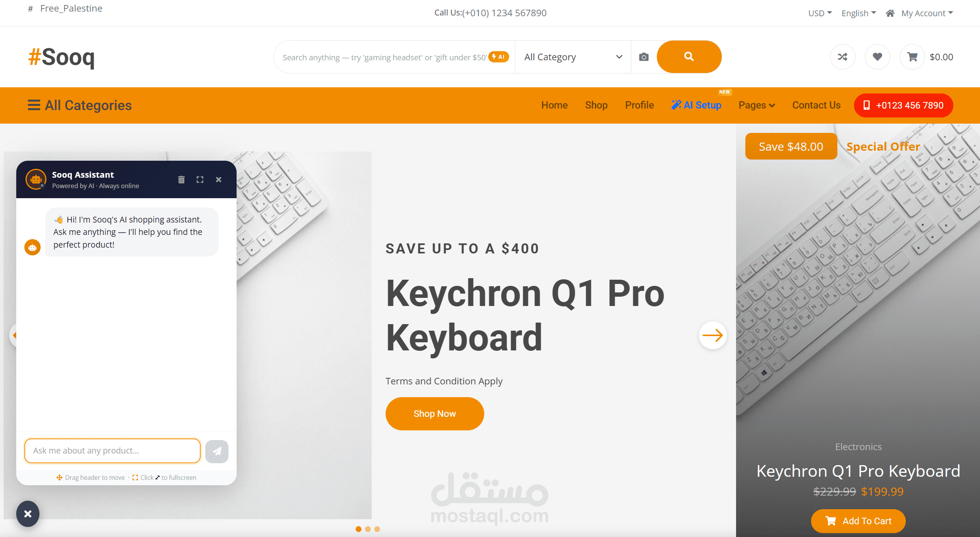Go to the Shop menu item

point(596,105)
